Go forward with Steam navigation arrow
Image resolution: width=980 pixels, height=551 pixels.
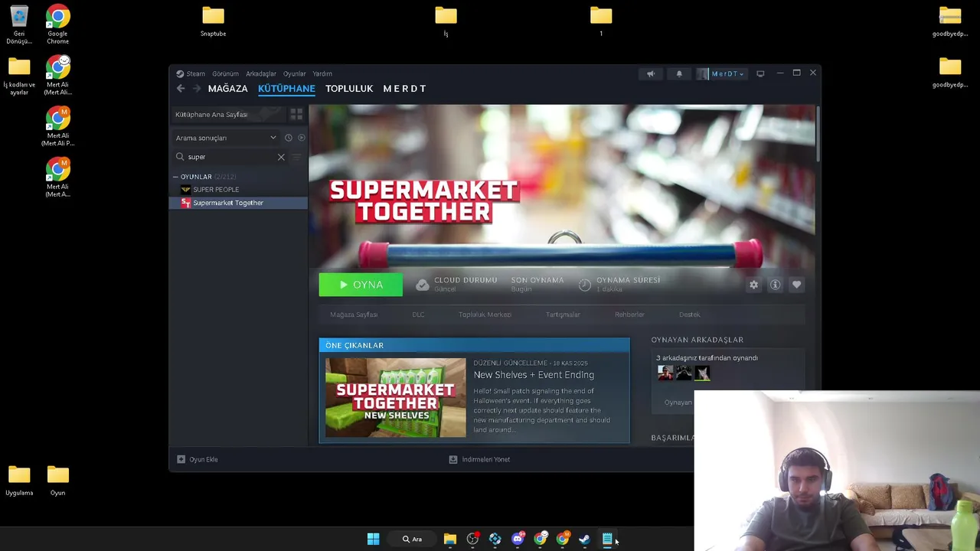click(x=197, y=89)
